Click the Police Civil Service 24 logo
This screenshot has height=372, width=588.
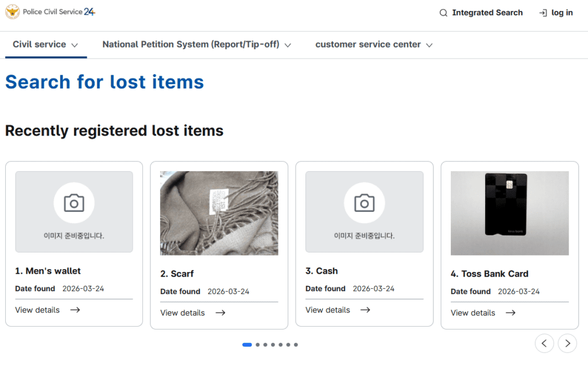(50, 12)
